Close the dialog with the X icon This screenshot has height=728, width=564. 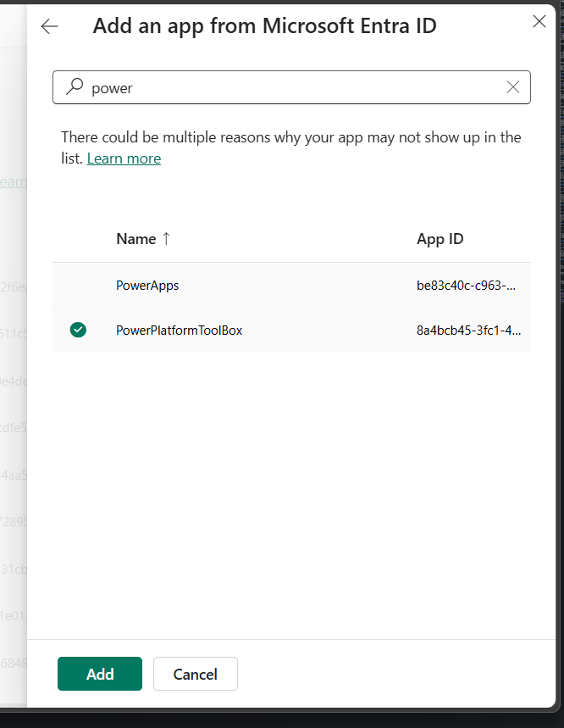pyautogui.click(x=539, y=21)
